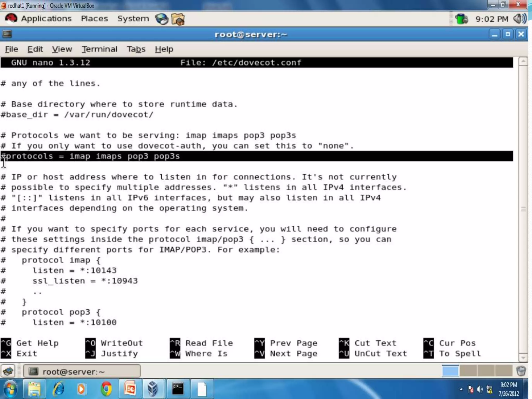532x399 pixels.
Task: Click the network monitor icon beside the clock
Action: click(461, 19)
